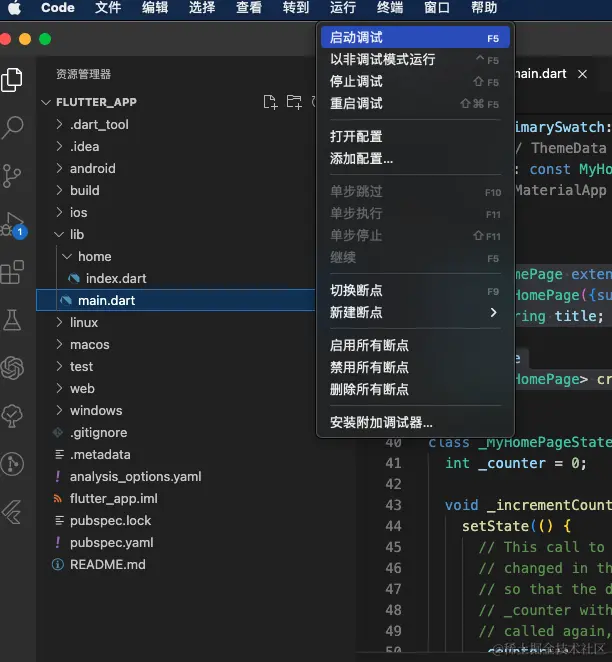The width and height of the screenshot is (612, 662).
Task: Click the New File icon in FLUTTER_APP header
Action: (x=270, y=102)
